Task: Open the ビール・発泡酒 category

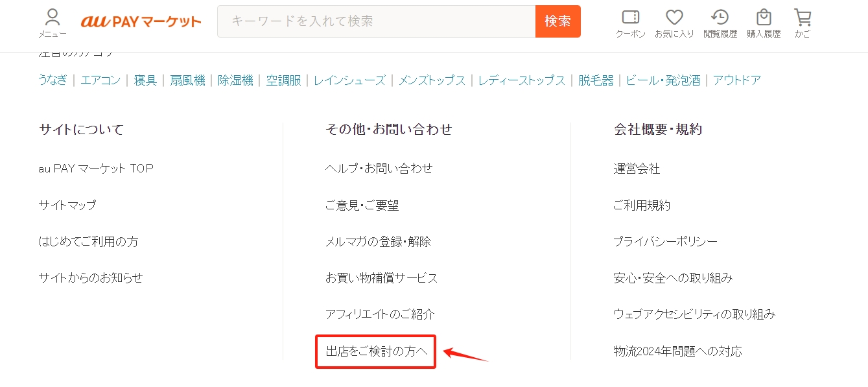Action: (663, 80)
